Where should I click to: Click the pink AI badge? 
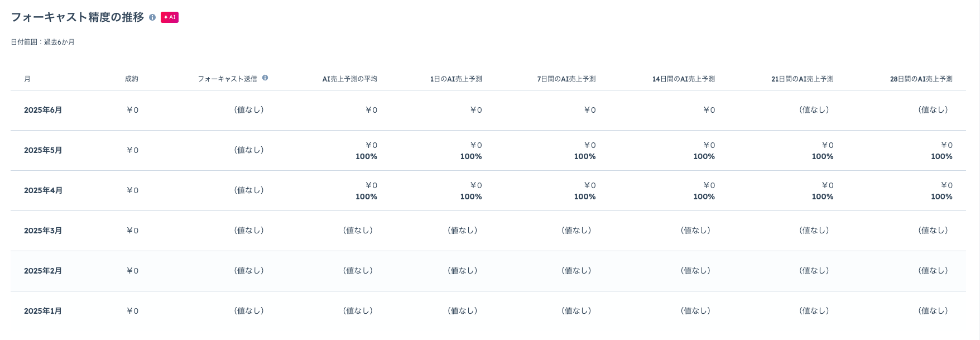[x=170, y=17]
